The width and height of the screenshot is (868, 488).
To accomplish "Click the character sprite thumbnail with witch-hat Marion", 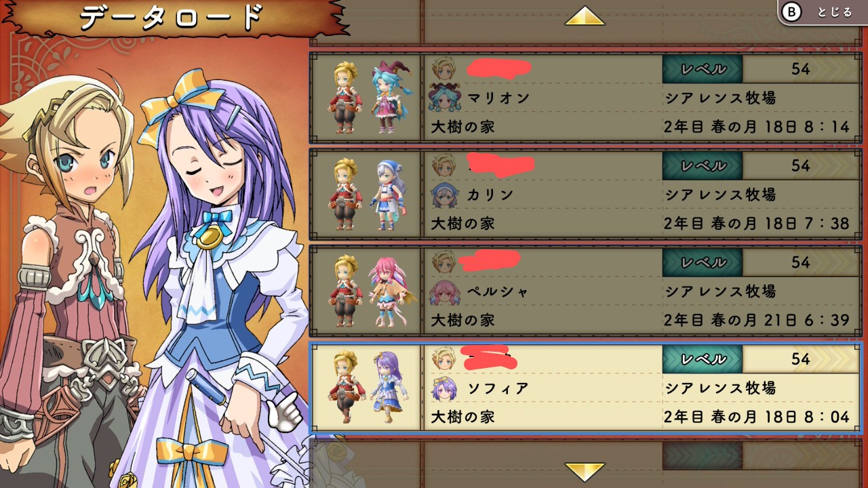I will [366, 98].
